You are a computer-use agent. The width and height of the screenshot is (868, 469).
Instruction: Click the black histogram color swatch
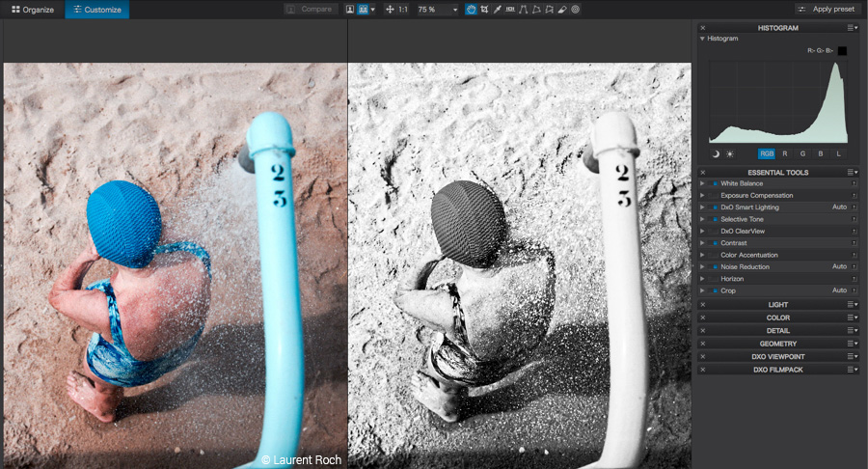pos(842,51)
